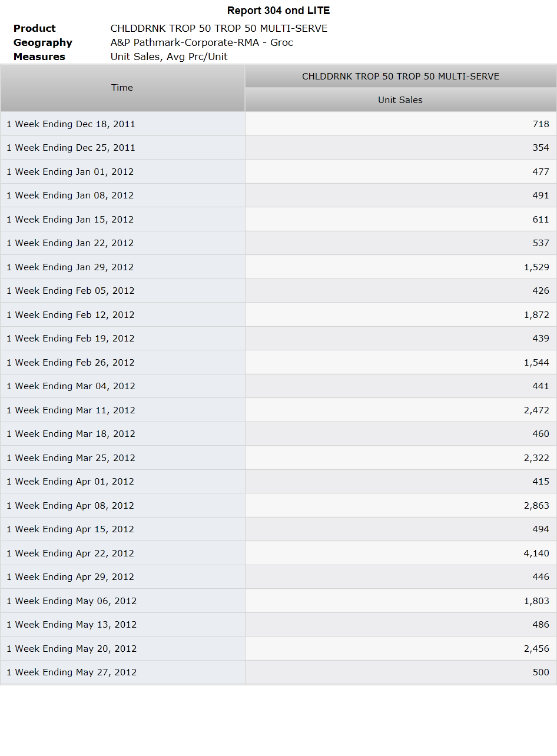557x756 pixels.
Task: Click the Report 304 ond LITE title
Action: tap(278, 11)
